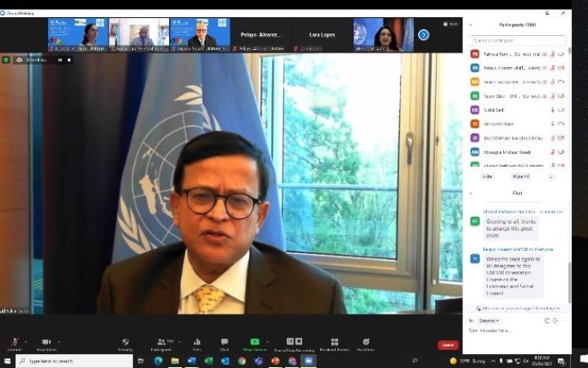The height and width of the screenshot is (368, 588).
Task: Toggle Pelayo Alvarez's muted microphone in participants list
Action: coord(552,68)
